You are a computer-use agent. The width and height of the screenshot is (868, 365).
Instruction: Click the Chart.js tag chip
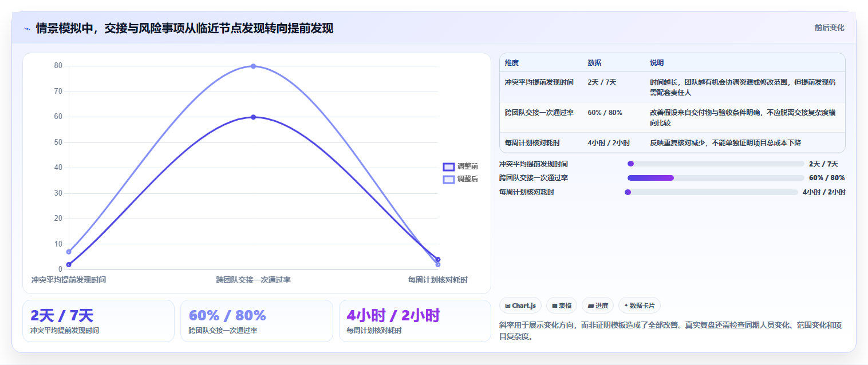tap(520, 306)
